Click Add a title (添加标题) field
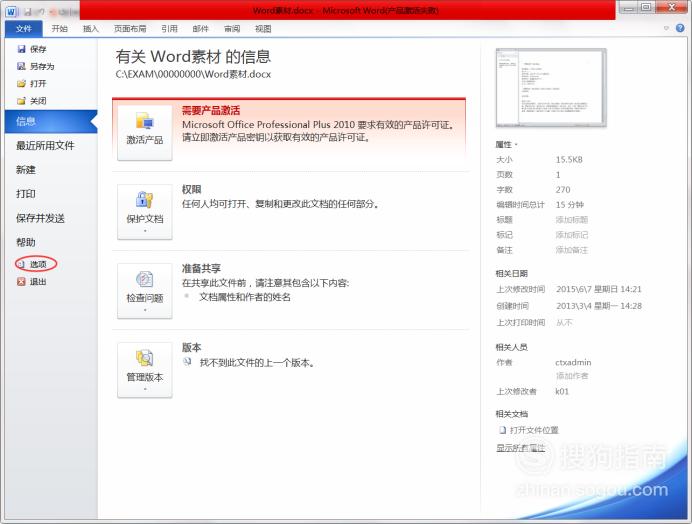The width and height of the screenshot is (692, 524). coord(572,219)
